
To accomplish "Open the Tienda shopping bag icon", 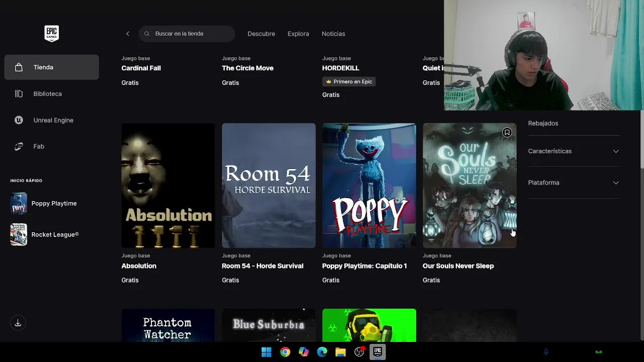I will pos(19,67).
